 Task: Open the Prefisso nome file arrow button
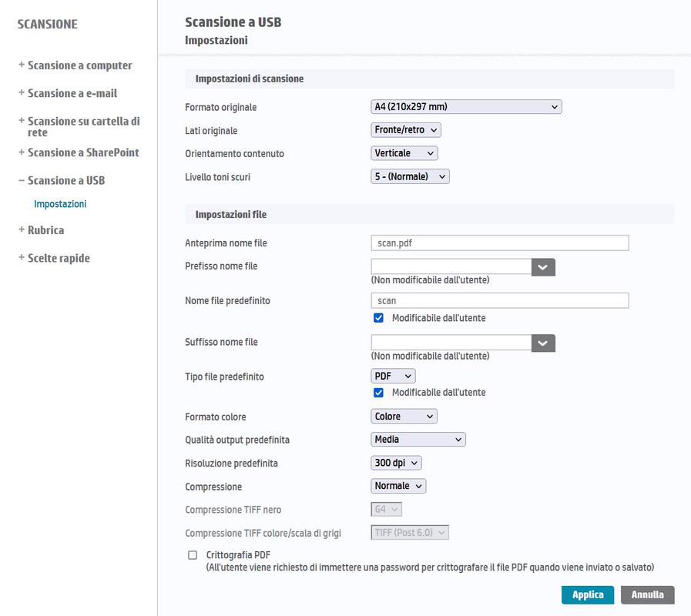pos(543,267)
